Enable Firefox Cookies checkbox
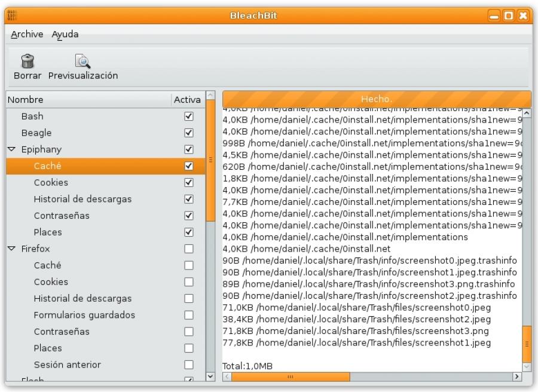Viewport: 538px width, 392px height. tap(189, 282)
